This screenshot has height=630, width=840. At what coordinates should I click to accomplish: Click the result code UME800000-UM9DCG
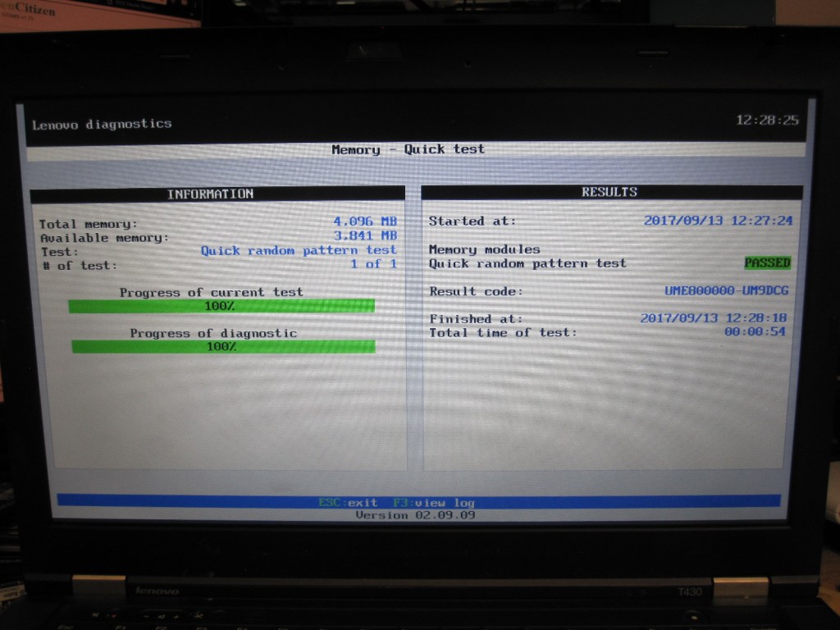pyautogui.click(x=727, y=290)
